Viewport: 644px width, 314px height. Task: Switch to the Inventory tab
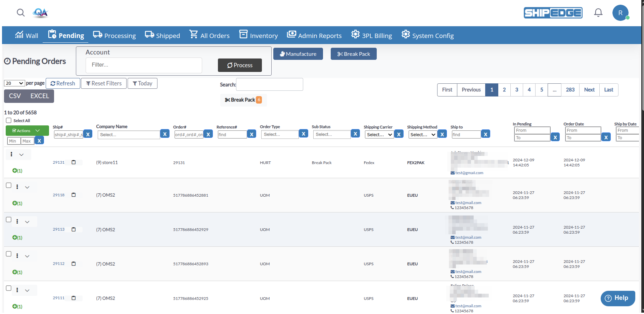(258, 35)
